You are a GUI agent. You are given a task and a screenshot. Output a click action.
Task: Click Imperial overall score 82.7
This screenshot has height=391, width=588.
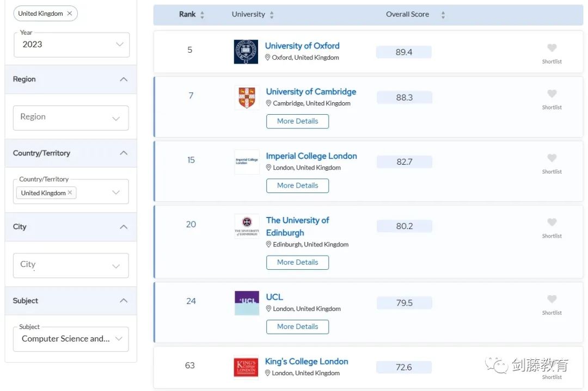click(404, 162)
